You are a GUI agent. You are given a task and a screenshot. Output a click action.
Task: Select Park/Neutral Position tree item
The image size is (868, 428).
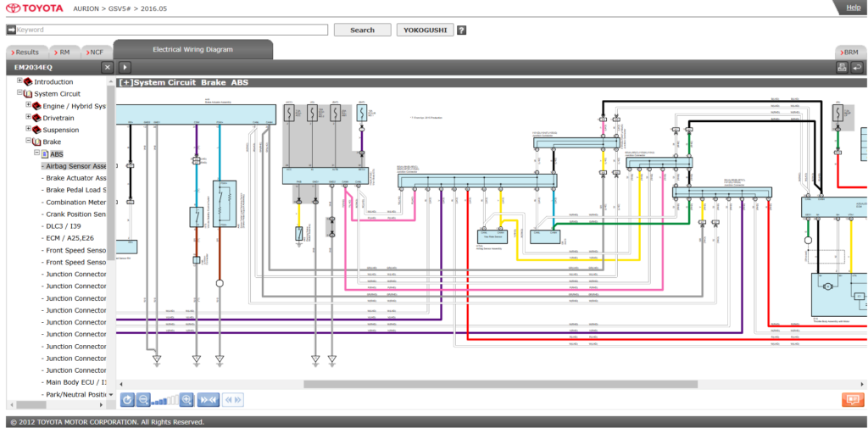(74, 394)
